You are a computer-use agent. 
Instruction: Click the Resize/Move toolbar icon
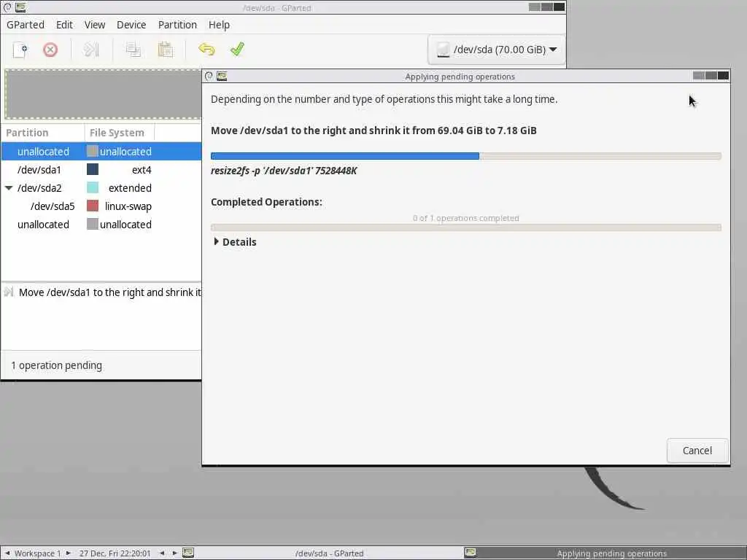pos(91,50)
